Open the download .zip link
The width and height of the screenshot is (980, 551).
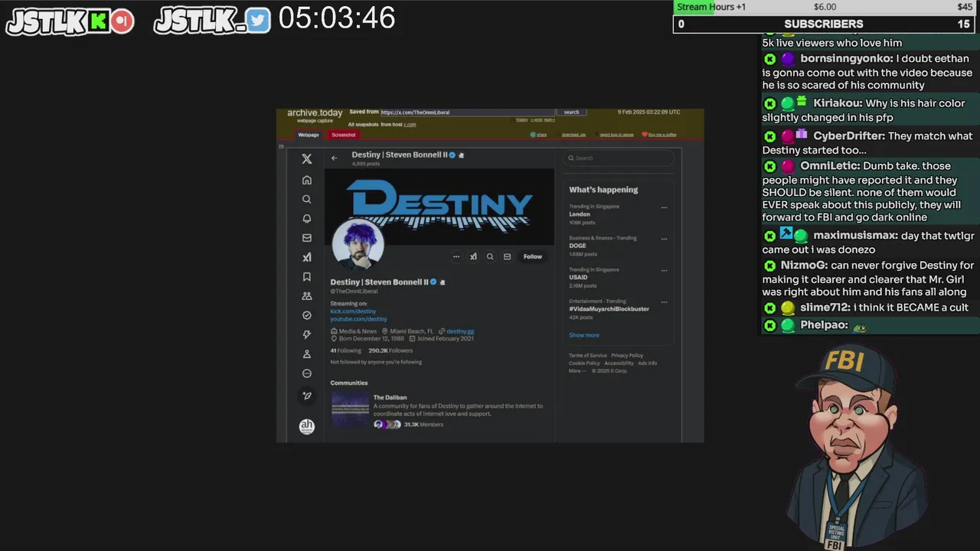573,135
